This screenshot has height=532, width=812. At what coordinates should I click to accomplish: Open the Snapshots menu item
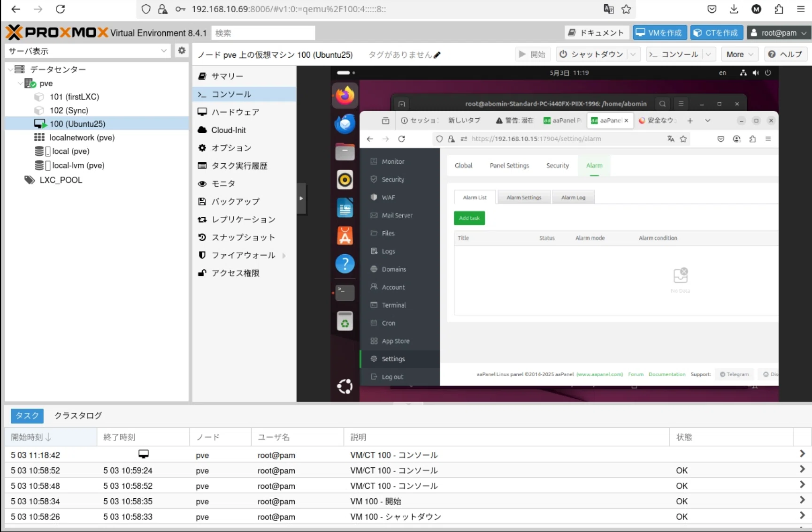pyautogui.click(x=244, y=237)
